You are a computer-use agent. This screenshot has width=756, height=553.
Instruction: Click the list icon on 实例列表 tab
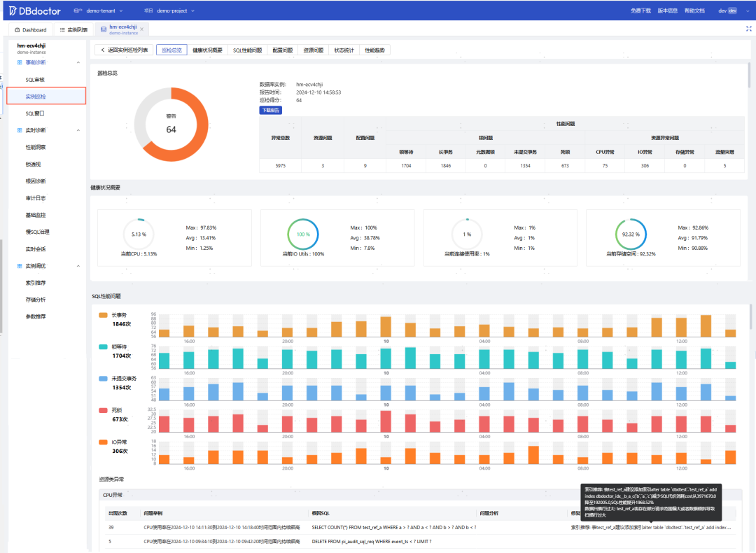(x=62, y=30)
